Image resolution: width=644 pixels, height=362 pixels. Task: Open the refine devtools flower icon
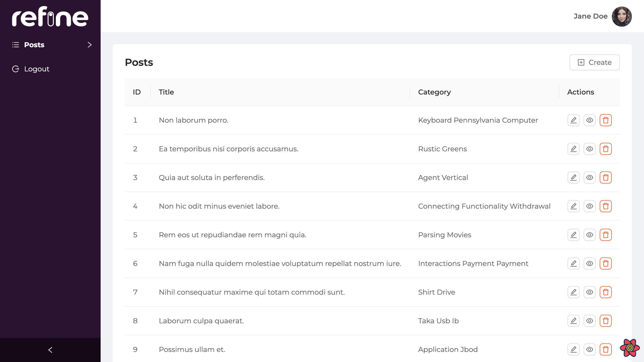pyautogui.click(x=630, y=348)
